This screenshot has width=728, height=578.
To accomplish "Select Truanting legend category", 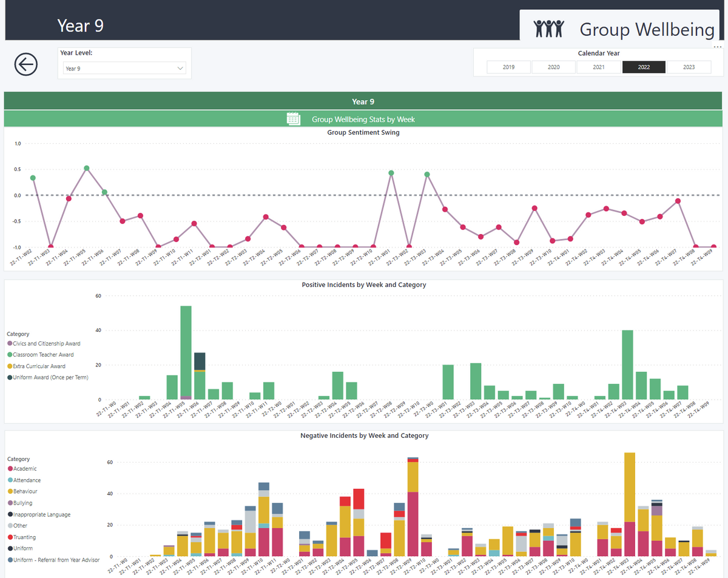I will 25,537.
